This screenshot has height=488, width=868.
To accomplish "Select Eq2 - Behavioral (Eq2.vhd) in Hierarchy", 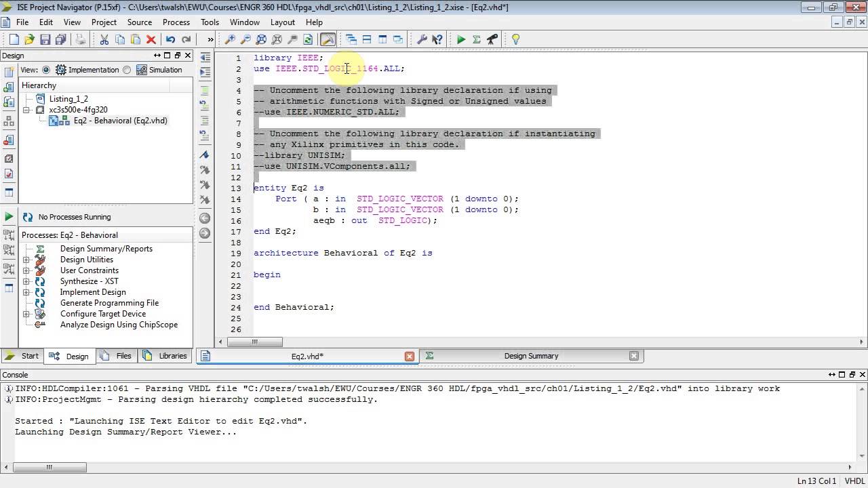I will tap(120, 121).
